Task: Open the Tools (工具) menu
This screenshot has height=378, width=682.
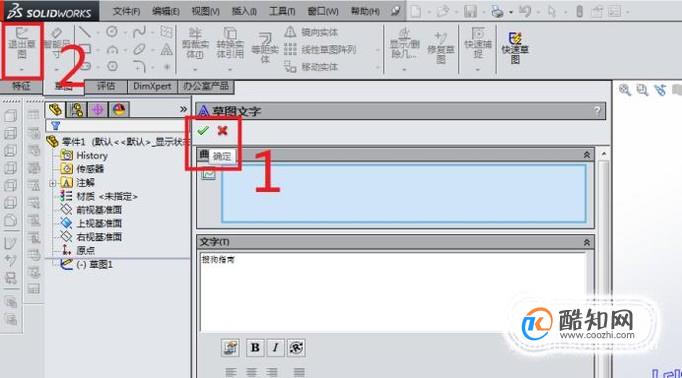Action: point(282,11)
